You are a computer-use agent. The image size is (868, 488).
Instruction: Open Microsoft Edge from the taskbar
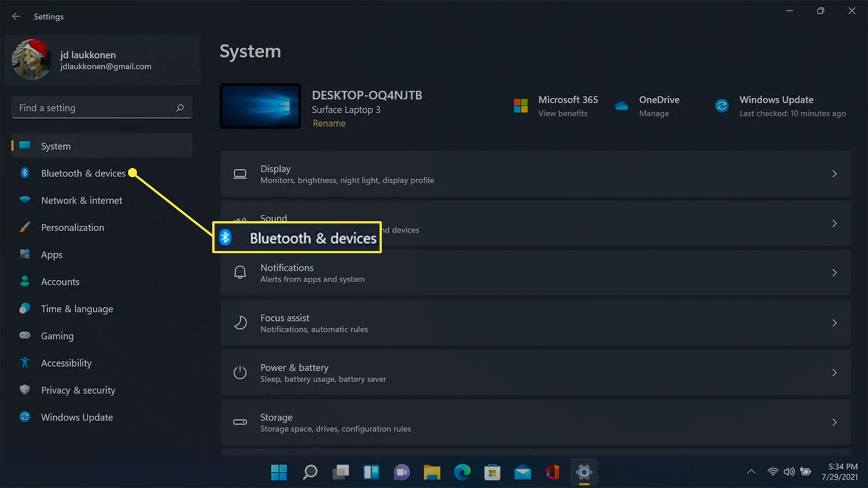462,472
